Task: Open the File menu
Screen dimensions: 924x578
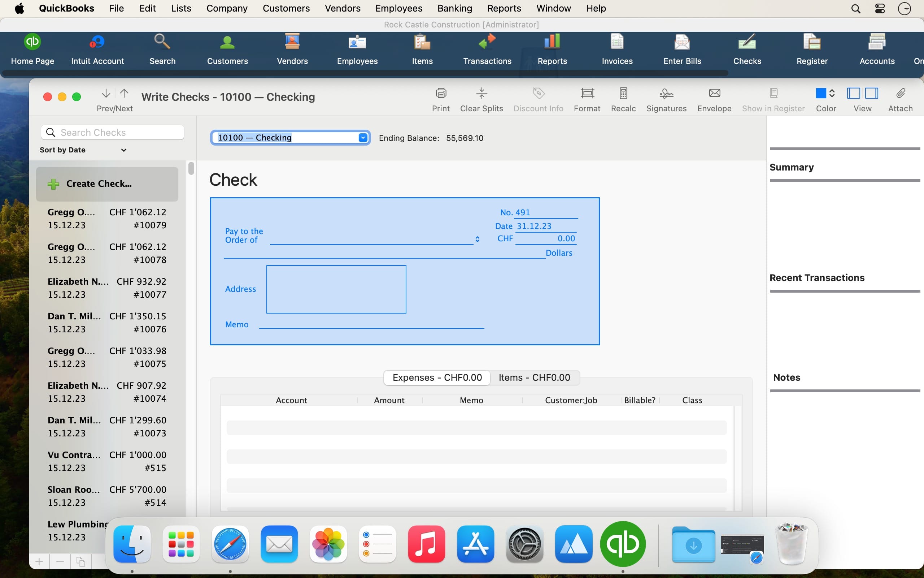Action: point(117,8)
